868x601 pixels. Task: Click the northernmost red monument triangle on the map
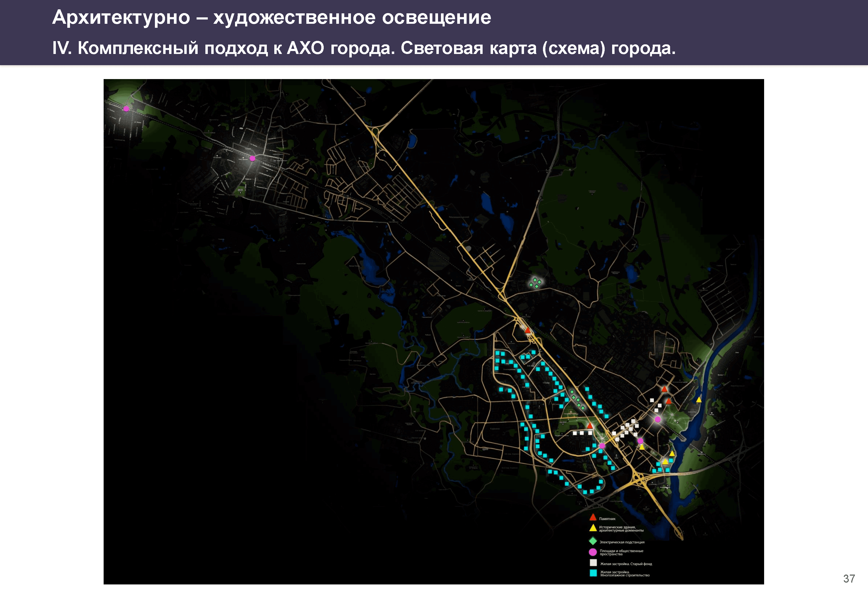528,331
